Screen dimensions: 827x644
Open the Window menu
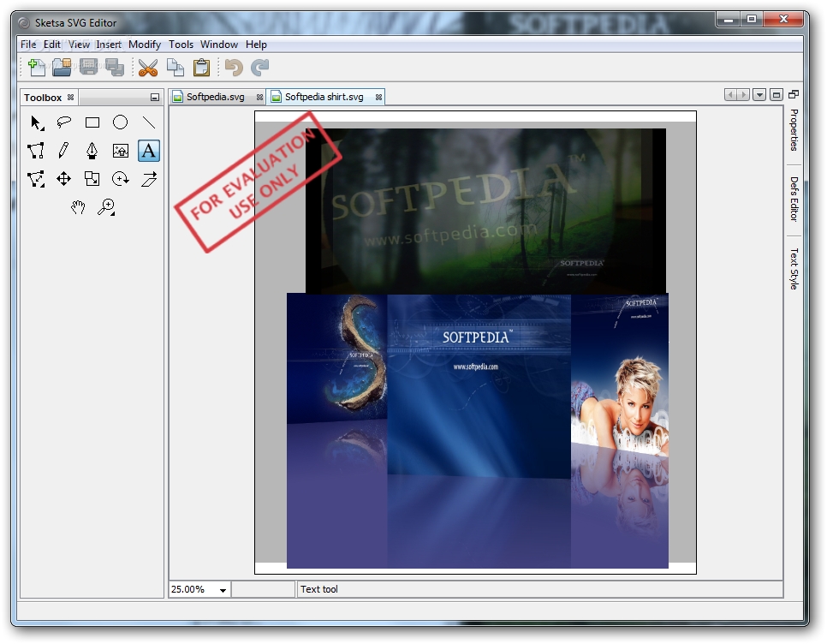219,45
